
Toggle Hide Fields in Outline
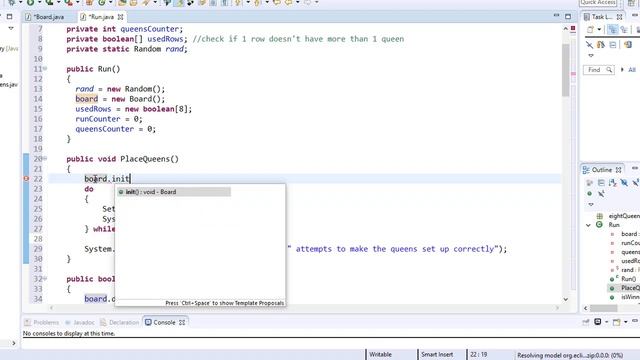pos(624,182)
